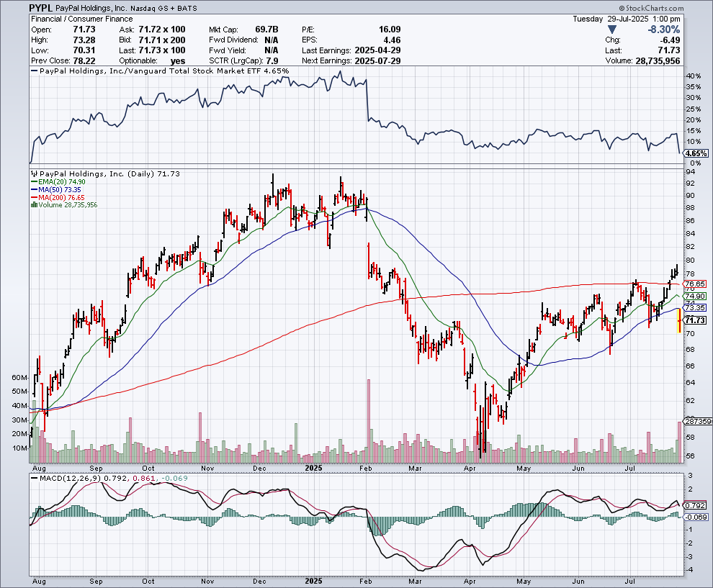Click the Tuesday 29-Jul-2025 1:00 pm timestamp
Image resolution: width=713 pixels, height=588 pixels.
click(627, 19)
